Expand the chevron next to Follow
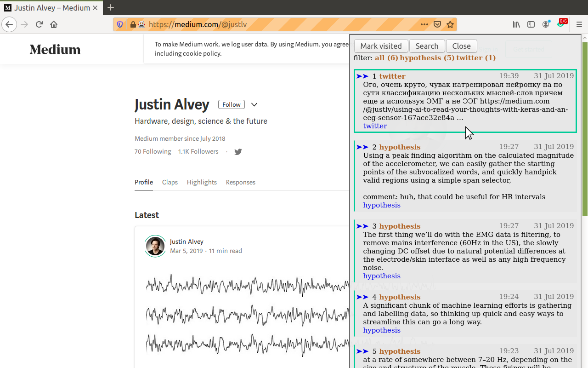Viewport: 588px width, 368px height. pos(254,104)
